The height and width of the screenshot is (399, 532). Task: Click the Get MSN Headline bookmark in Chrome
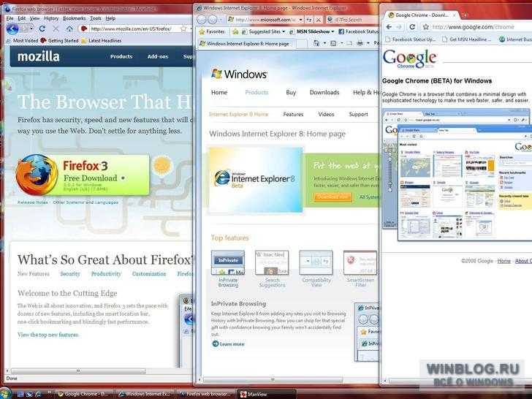(467, 39)
